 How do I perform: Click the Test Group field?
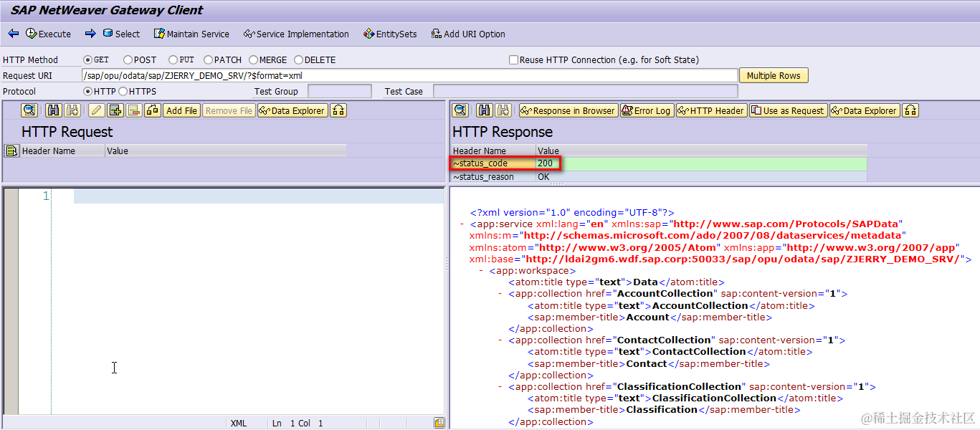pos(340,91)
